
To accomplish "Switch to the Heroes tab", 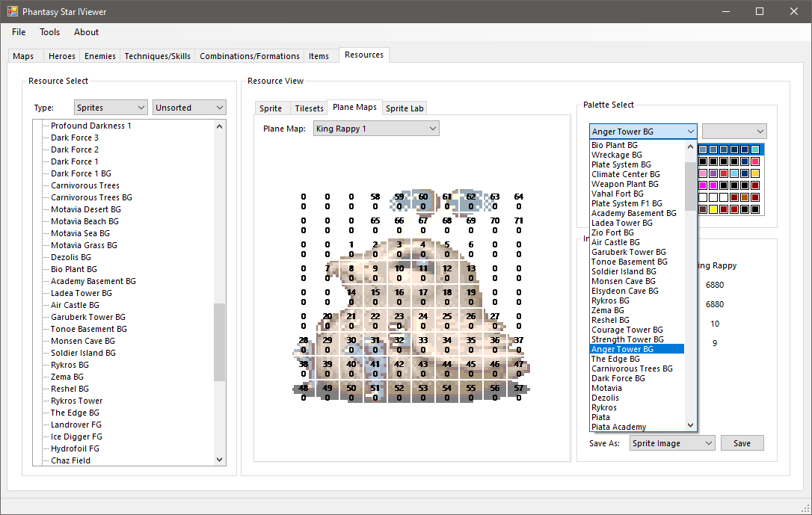I will coord(61,56).
